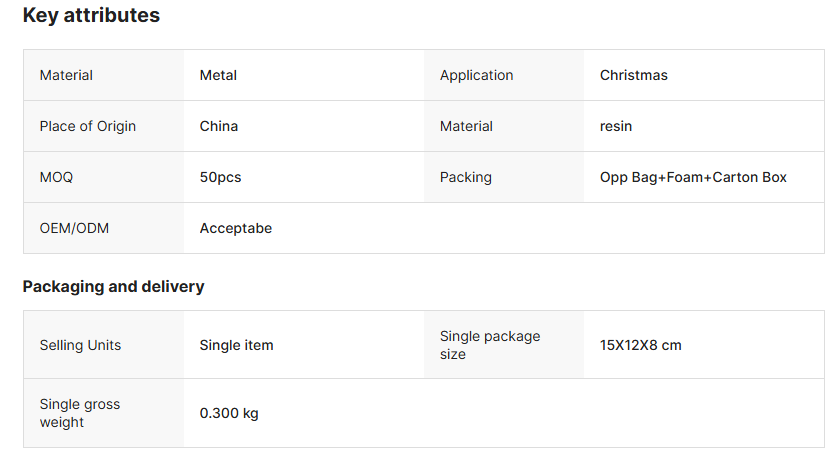Click the Application attribute label

point(476,75)
